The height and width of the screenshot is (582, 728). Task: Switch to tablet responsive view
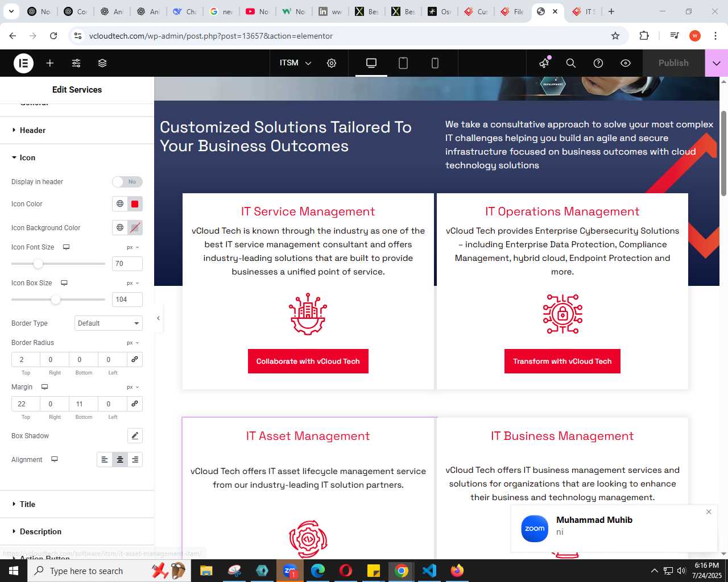click(403, 63)
